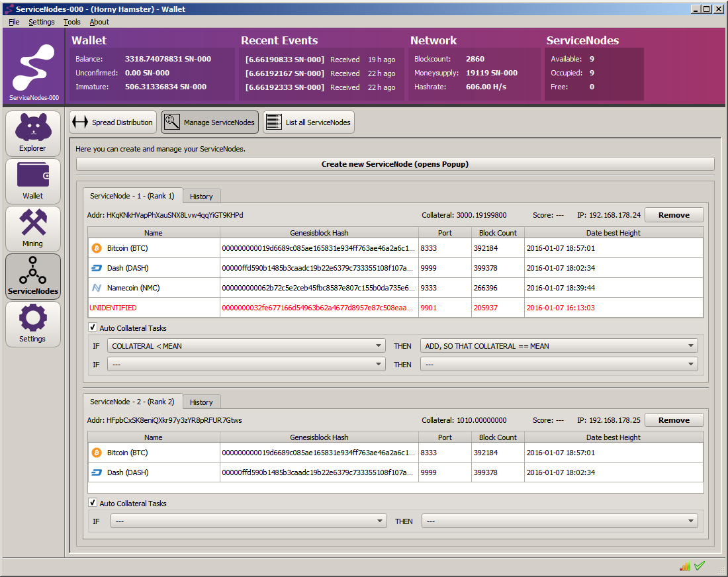Click Port column header in ServiceNode 1 table
This screenshot has height=577, width=728.
point(445,232)
